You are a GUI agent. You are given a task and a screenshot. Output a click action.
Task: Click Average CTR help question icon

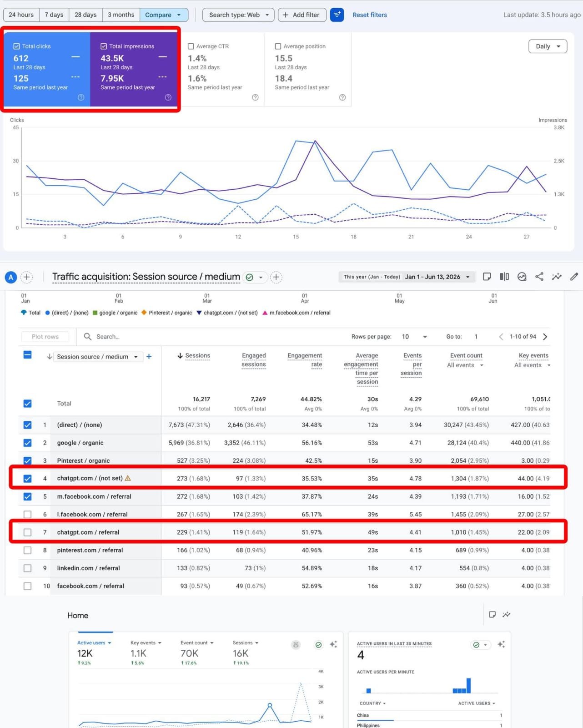point(255,97)
